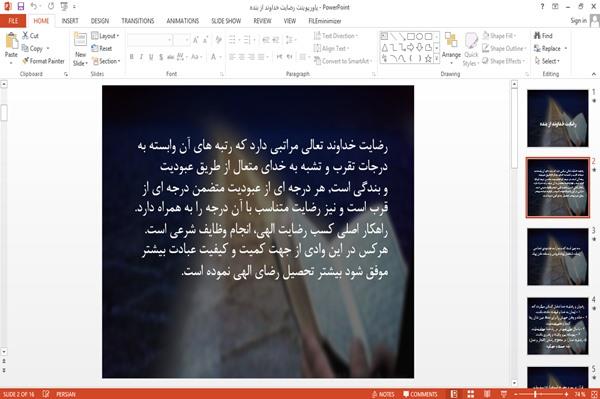Image resolution: width=600 pixels, height=399 pixels.
Task: Switch to the DESIGN tab
Action: click(x=100, y=21)
